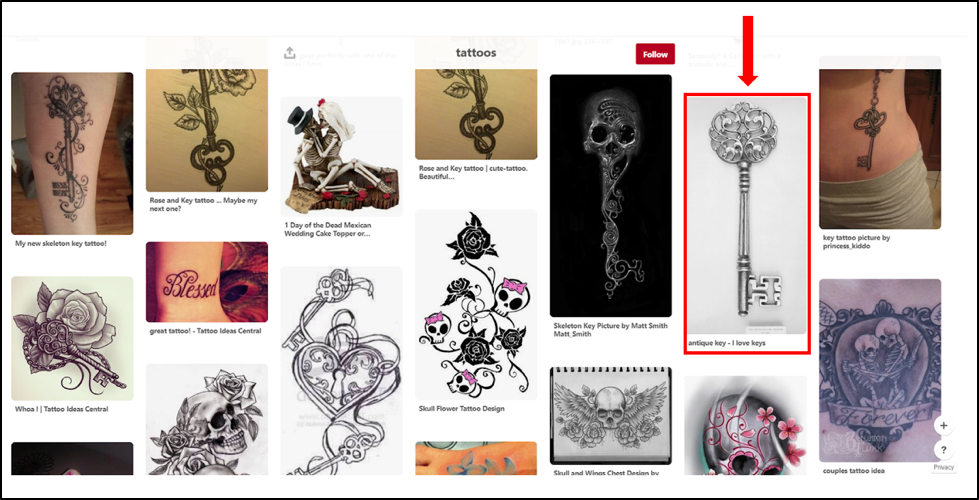Select the Blessed wrist tattoo pin

click(x=207, y=282)
